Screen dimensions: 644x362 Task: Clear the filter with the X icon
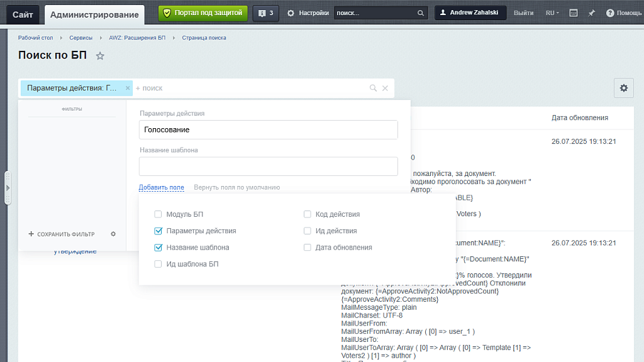386,88
